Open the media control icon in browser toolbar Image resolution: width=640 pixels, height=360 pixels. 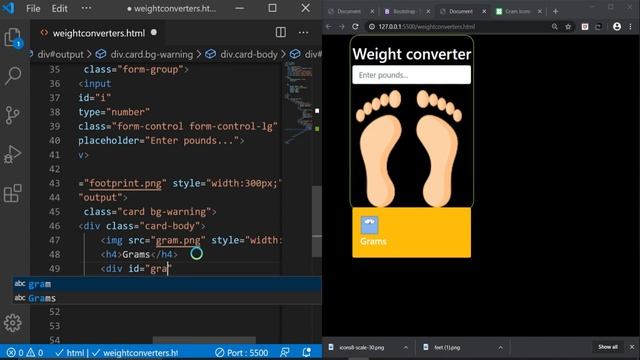click(598, 27)
